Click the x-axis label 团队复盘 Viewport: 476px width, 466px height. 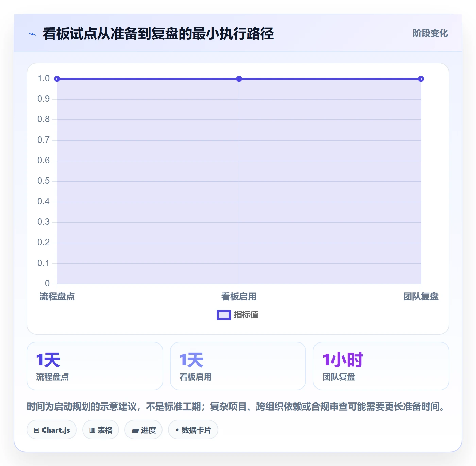pos(421,297)
